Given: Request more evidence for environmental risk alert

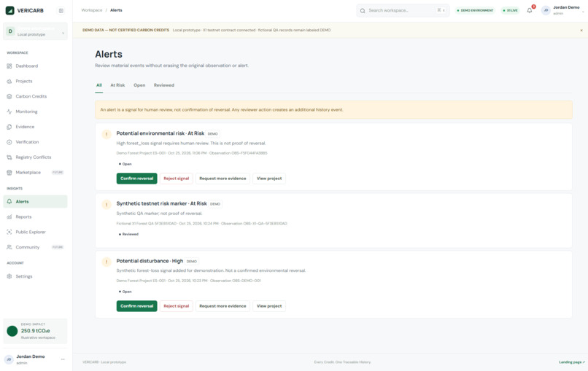Looking at the screenshot, I should [x=223, y=179].
